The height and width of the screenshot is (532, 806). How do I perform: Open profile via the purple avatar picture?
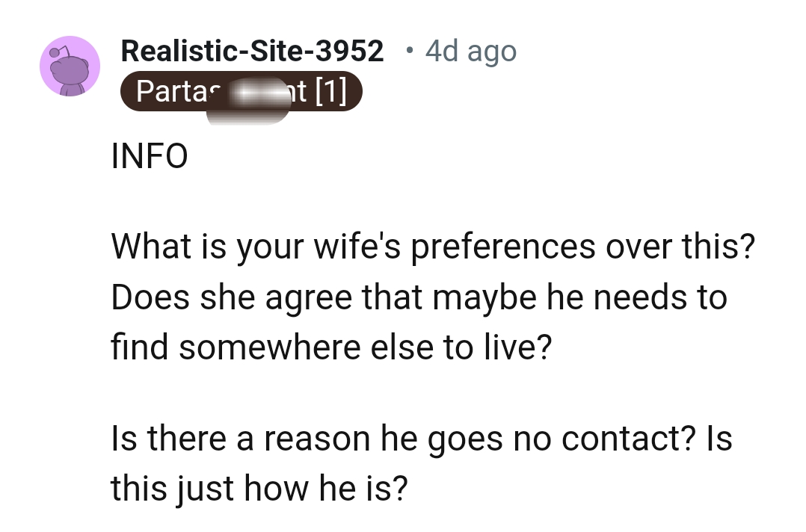69,66
